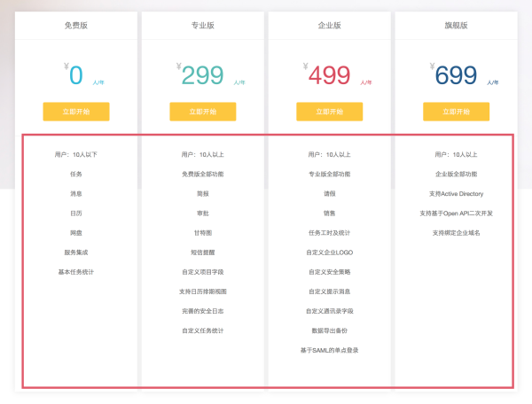
Task: Click 服务集成 feature in 免费版
Action: tap(76, 252)
